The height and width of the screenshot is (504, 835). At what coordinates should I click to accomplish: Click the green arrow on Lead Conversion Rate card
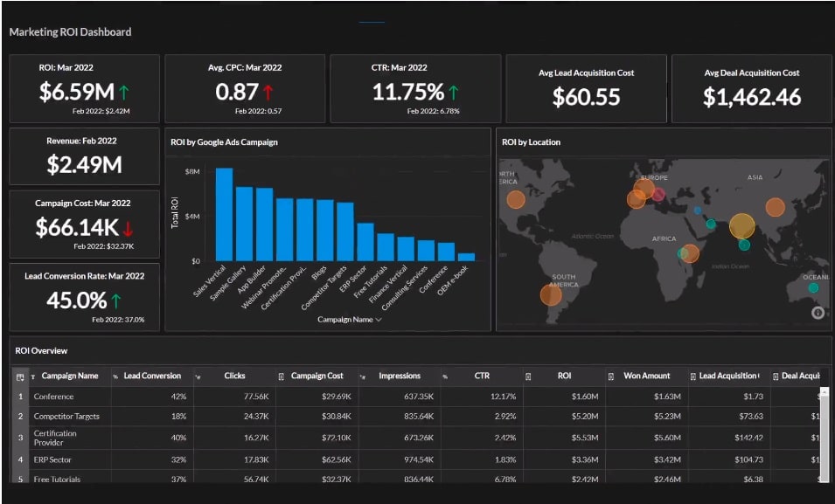116,301
